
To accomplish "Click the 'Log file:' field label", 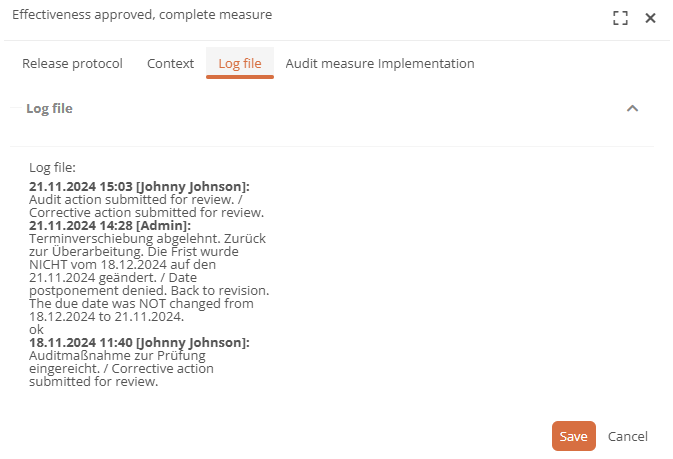I will tap(52, 168).
